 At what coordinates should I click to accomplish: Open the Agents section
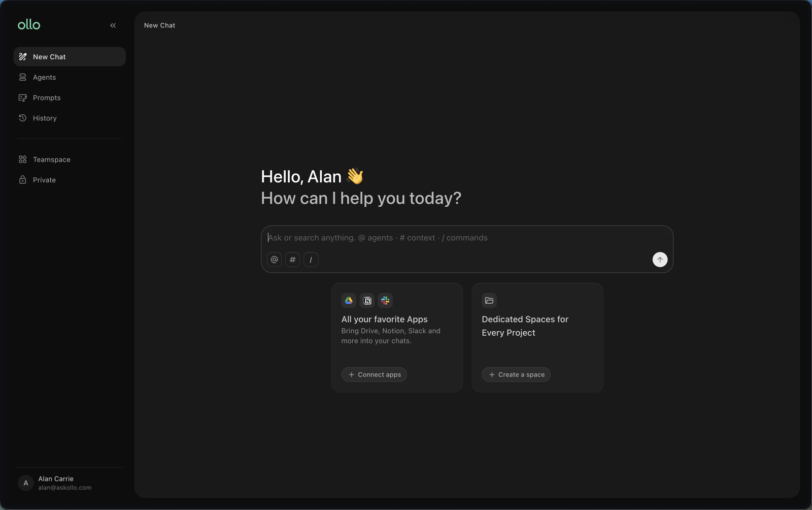[x=70, y=77]
